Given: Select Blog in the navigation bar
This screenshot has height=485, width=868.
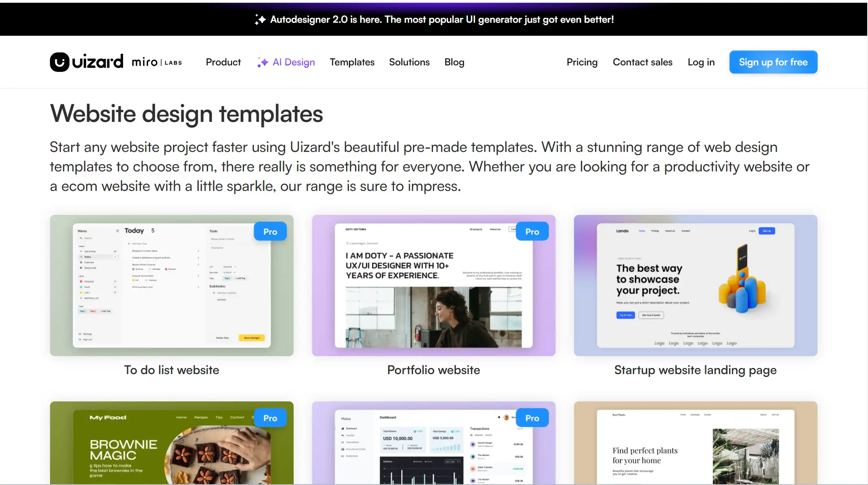Looking at the screenshot, I should click(454, 62).
